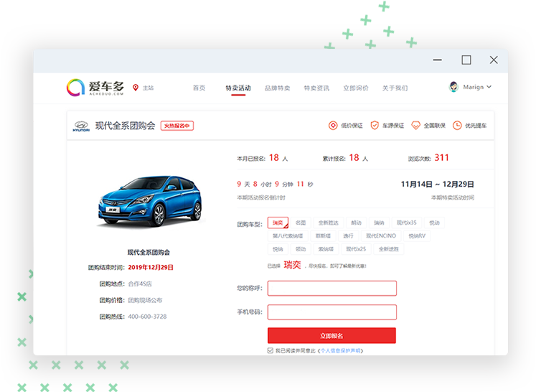This screenshot has width=536, height=392.
Task: Click the 现代全系团购会 page title
Action: click(125, 126)
